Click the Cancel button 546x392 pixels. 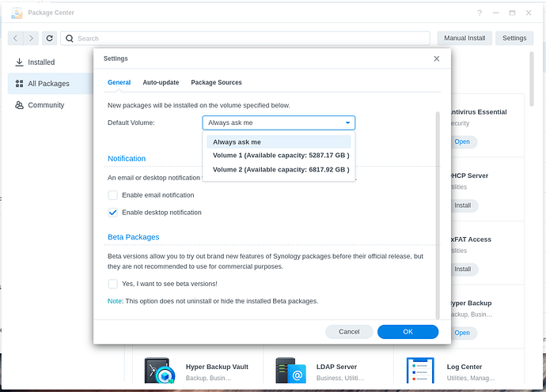pyautogui.click(x=349, y=332)
